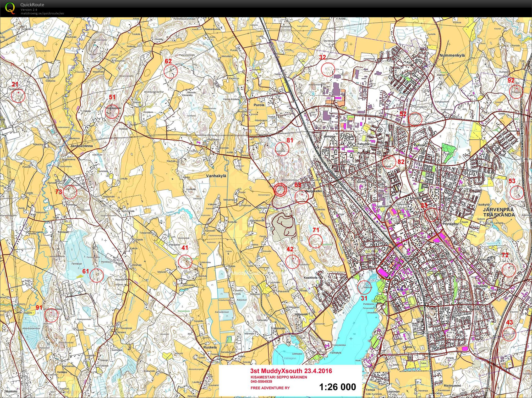Select control circle 31 by the lake

[x=364, y=287]
